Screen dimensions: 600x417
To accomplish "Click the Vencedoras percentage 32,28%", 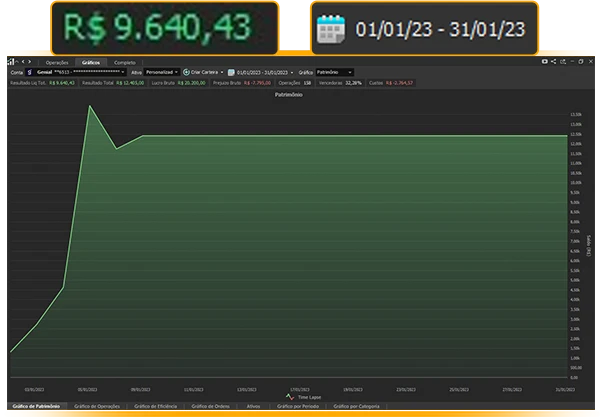I will [353, 83].
